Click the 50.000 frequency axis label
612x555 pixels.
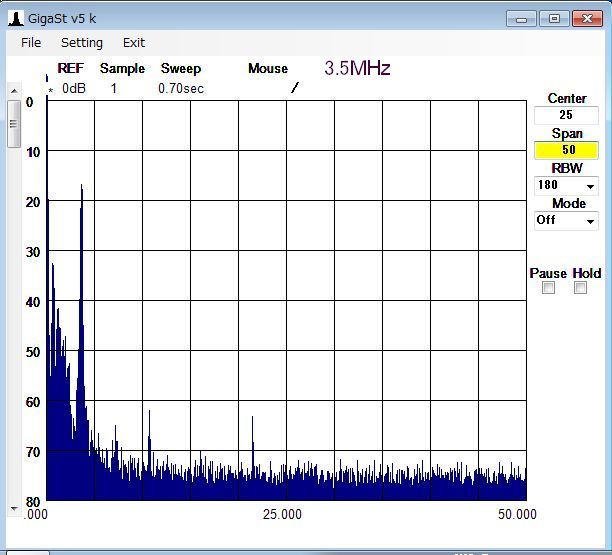[517, 514]
